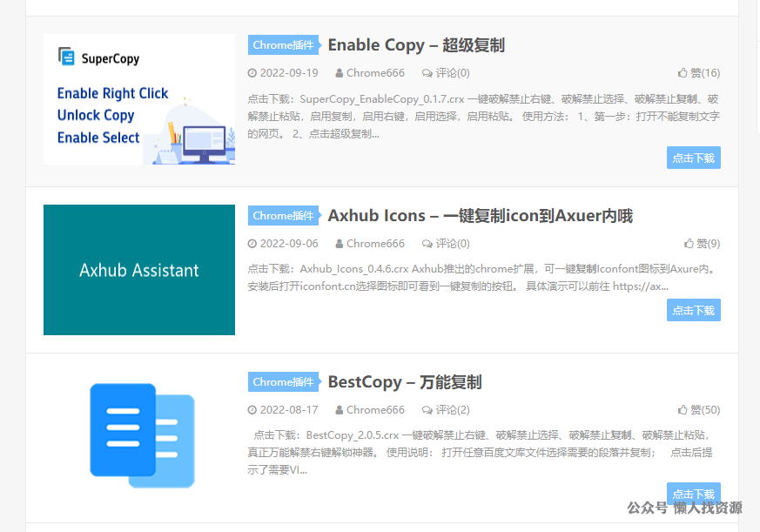Open the Axhub Assistant thumbnail image
Image resolution: width=760 pixels, height=532 pixels.
click(139, 270)
